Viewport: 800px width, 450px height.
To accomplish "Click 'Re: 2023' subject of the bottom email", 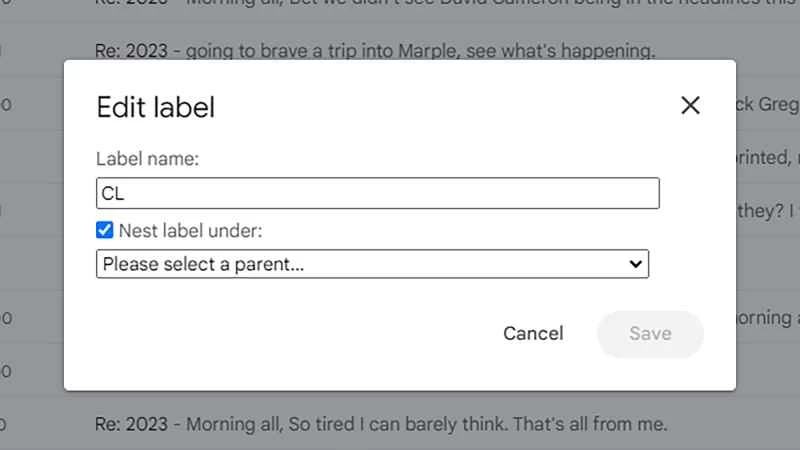I will click(x=129, y=424).
